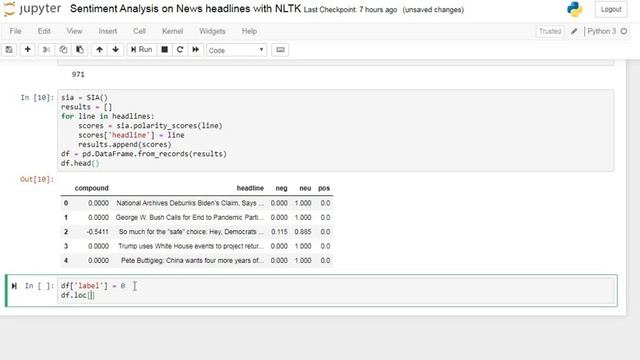The height and width of the screenshot is (360, 640).
Task: Click headline 'National Archives Debunks Biden's Claim'
Action: (x=190, y=203)
